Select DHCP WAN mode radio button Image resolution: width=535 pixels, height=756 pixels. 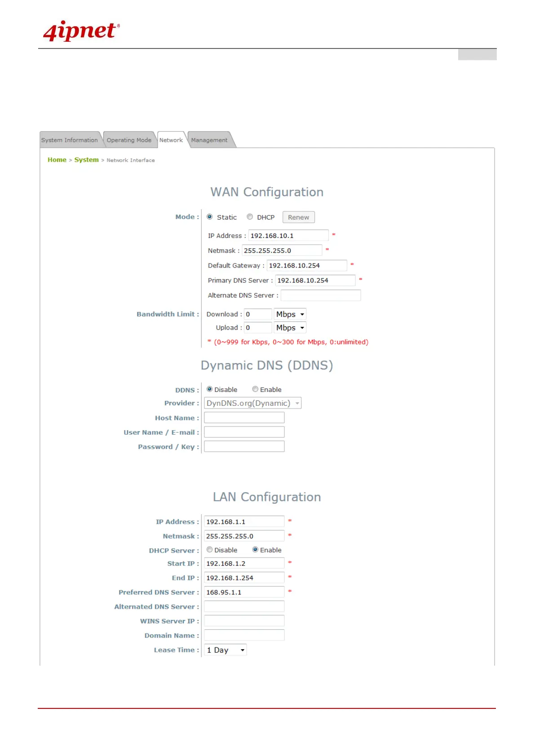tap(250, 217)
